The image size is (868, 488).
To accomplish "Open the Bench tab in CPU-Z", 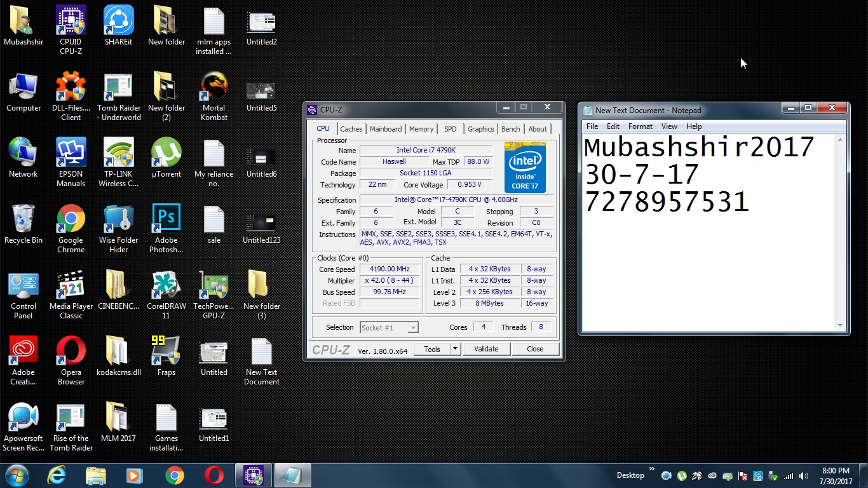I will click(510, 129).
